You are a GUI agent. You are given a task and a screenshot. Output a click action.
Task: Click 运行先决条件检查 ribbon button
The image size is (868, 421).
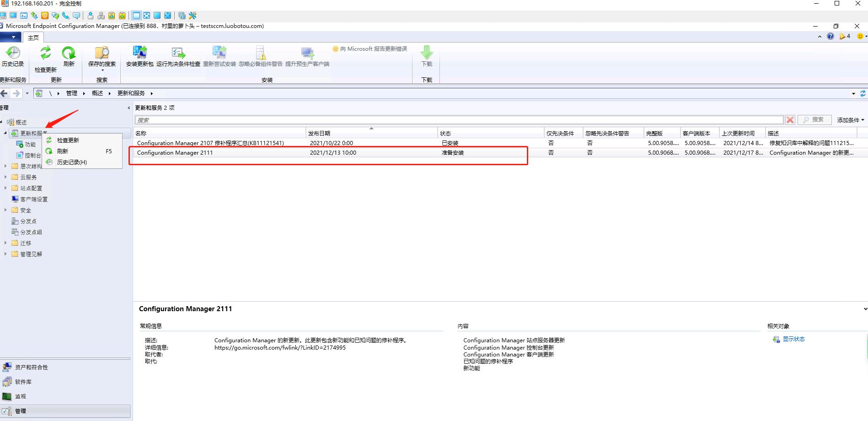click(x=178, y=57)
